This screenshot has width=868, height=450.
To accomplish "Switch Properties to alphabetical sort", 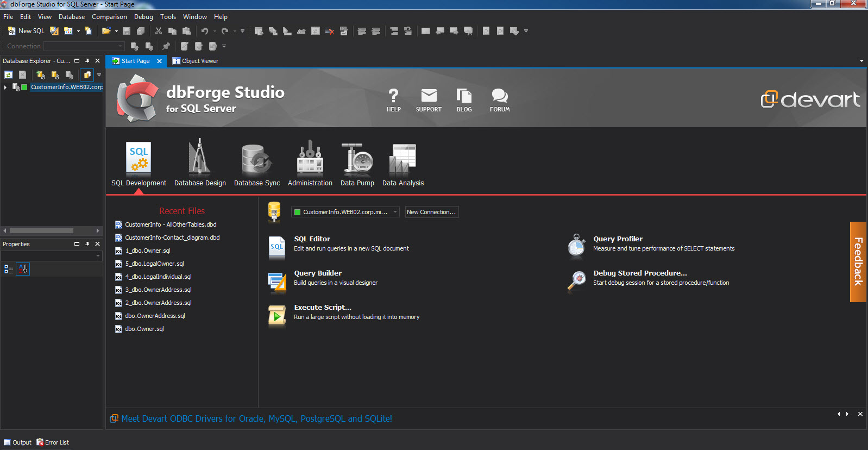I will coord(23,268).
